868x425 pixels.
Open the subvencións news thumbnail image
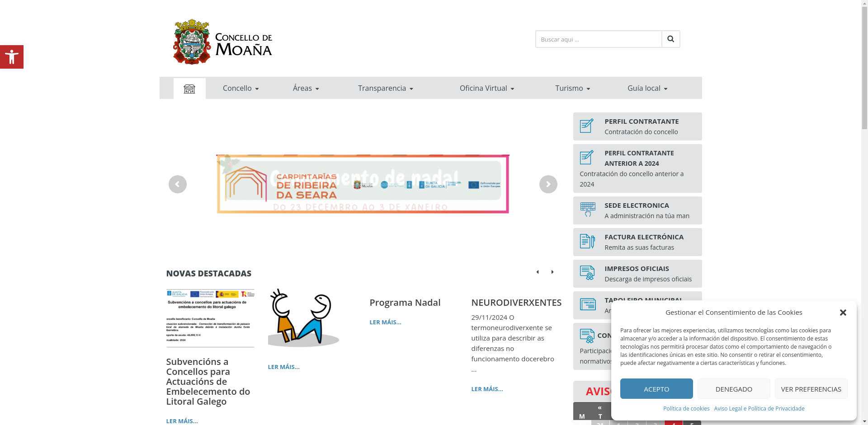(x=210, y=318)
